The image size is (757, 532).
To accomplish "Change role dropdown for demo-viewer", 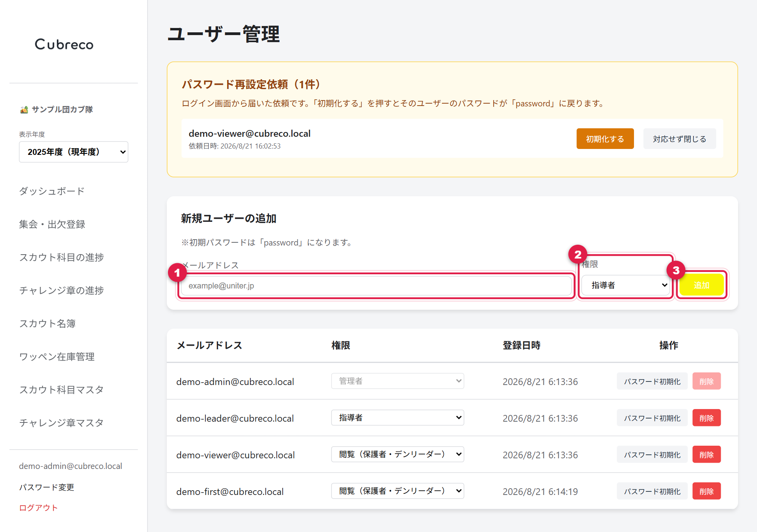I will (x=397, y=454).
